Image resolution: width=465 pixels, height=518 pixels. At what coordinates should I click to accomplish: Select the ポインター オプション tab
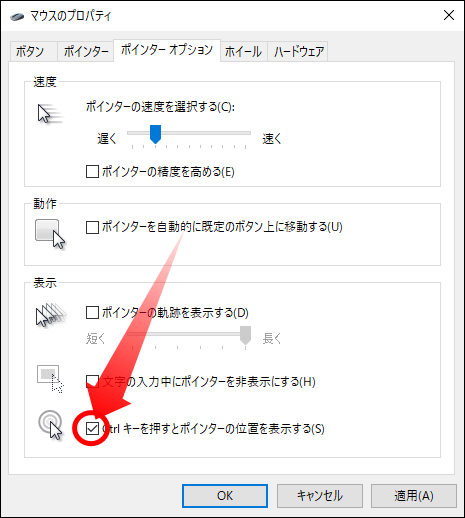click(x=167, y=50)
